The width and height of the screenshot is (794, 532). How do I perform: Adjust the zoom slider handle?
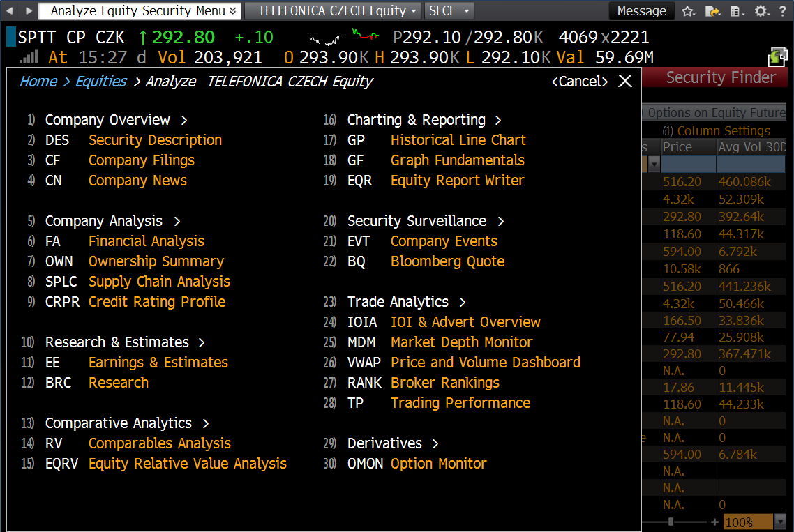point(671,522)
